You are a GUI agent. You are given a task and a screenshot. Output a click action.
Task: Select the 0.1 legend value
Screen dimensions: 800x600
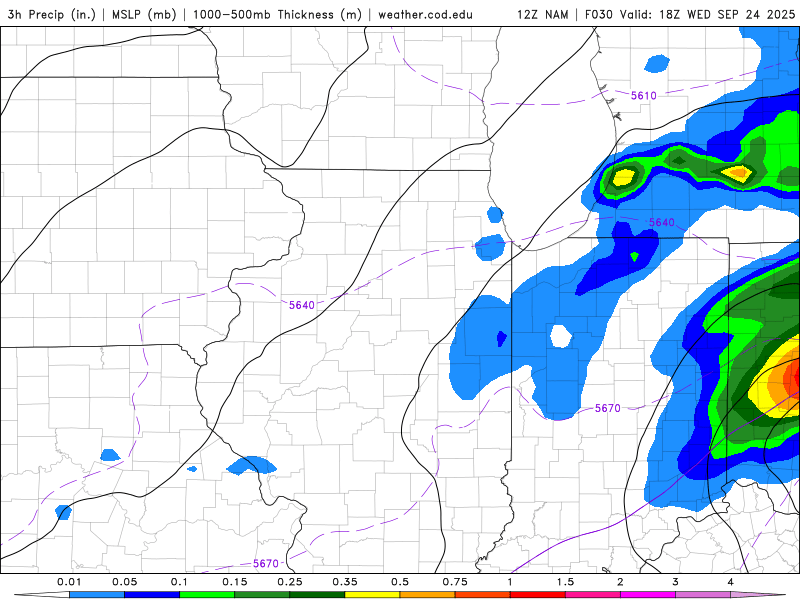pos(179,582)
